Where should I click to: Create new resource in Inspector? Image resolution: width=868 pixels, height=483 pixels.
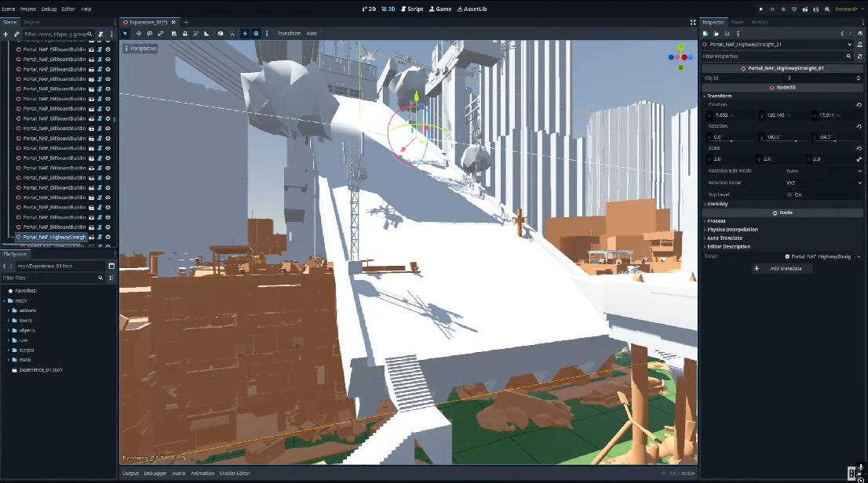706,33
